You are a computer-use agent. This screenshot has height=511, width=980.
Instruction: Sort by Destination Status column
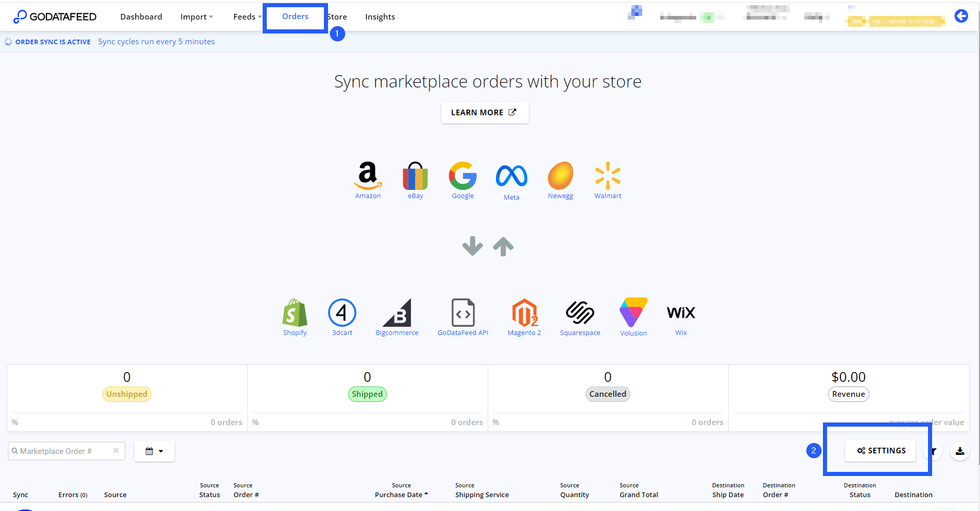coord(859,490)
